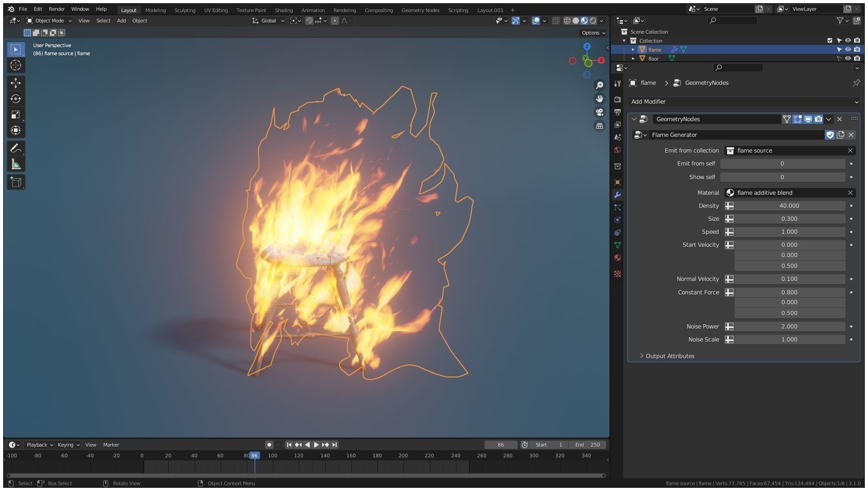Activate the Scale tool
Screen dimensions: 868x491
point(16,114)
